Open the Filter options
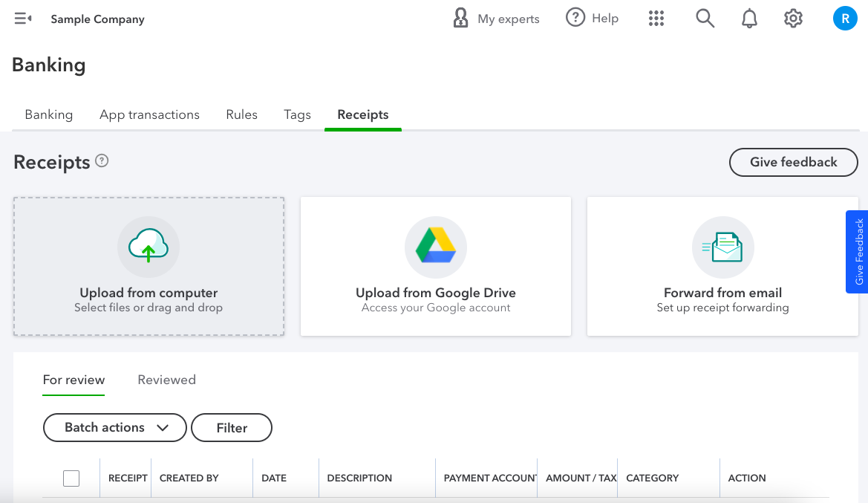 232,427
